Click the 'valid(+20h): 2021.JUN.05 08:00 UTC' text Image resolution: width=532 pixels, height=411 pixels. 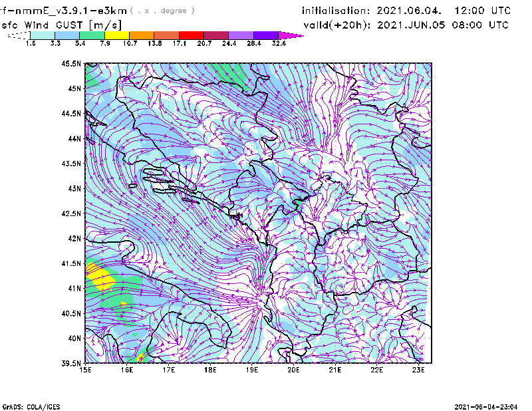pyautogui.click(x=406, y=25)
